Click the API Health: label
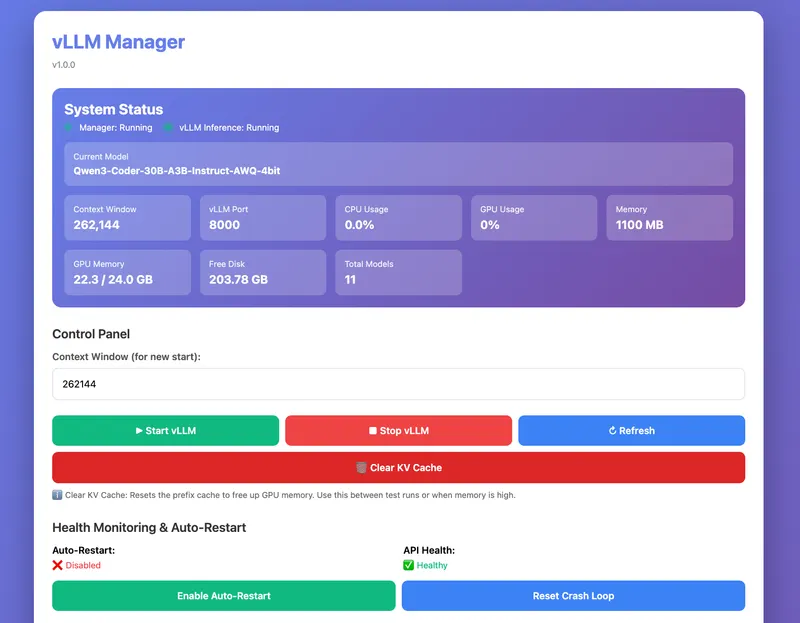The image size is (800, 623). pos(429,550)
